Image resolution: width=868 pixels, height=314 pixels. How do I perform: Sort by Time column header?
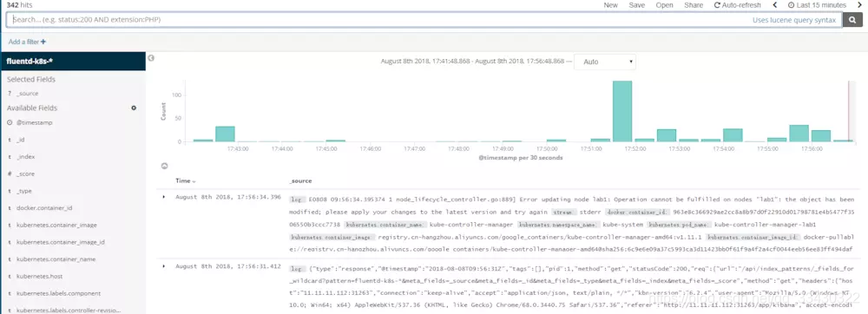pos(186,180)
